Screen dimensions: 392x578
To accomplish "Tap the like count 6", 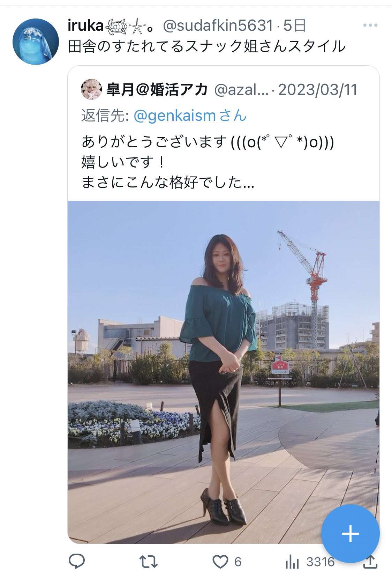I will tap(238, 562).
